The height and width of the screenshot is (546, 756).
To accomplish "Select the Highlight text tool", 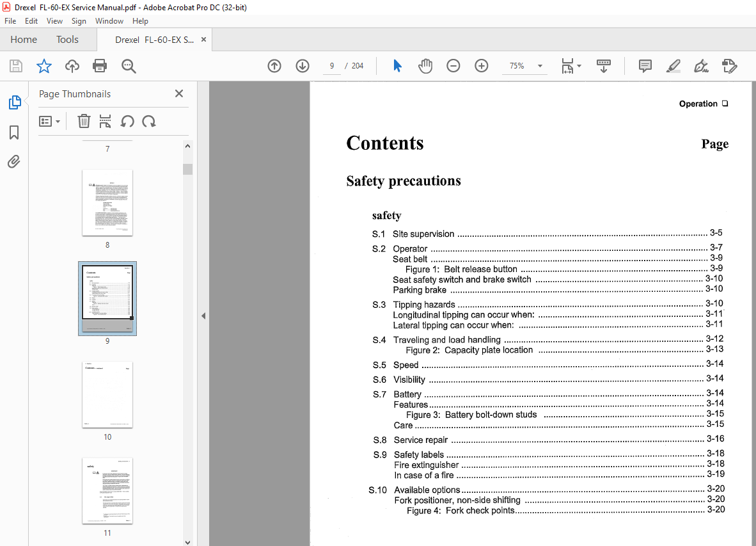I will coord(673,66).
